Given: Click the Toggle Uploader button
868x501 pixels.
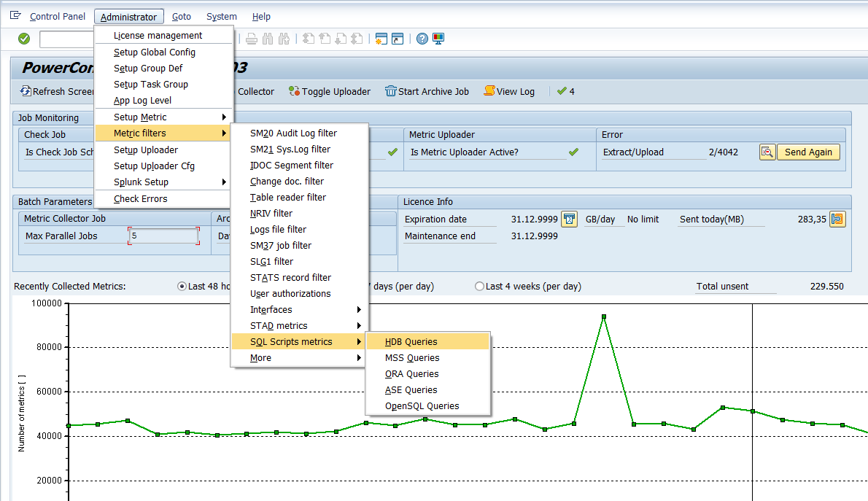Looking at the screenshot, I should tap(329, 91).
